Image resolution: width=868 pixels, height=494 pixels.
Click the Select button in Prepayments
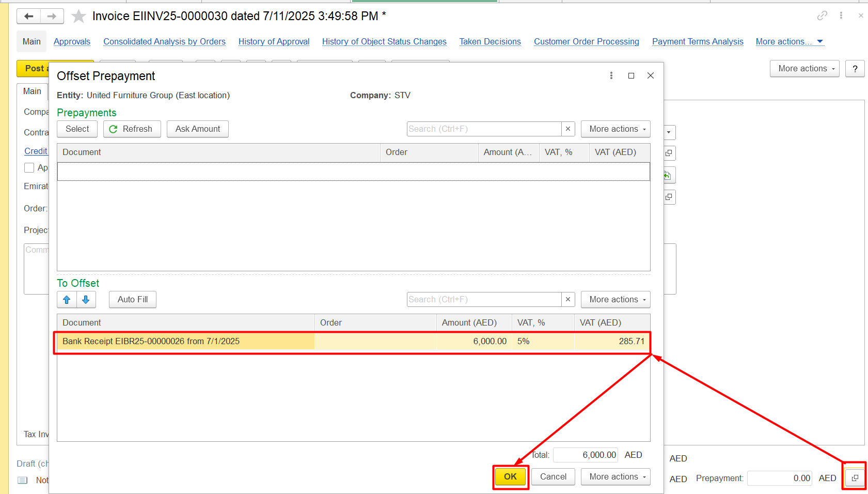coord(77,129)
